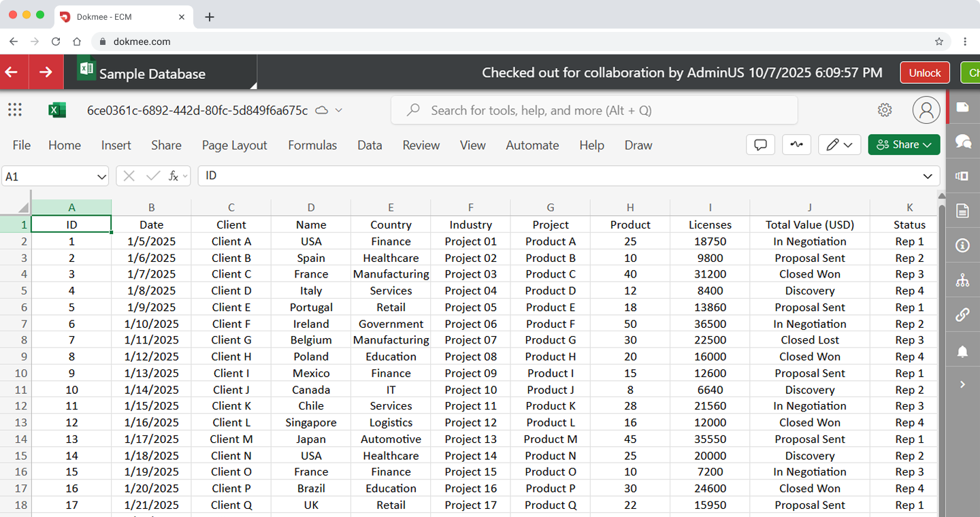980x517 pixels.
Task: Switch to the Home ribbon tab
Action: 65,145
